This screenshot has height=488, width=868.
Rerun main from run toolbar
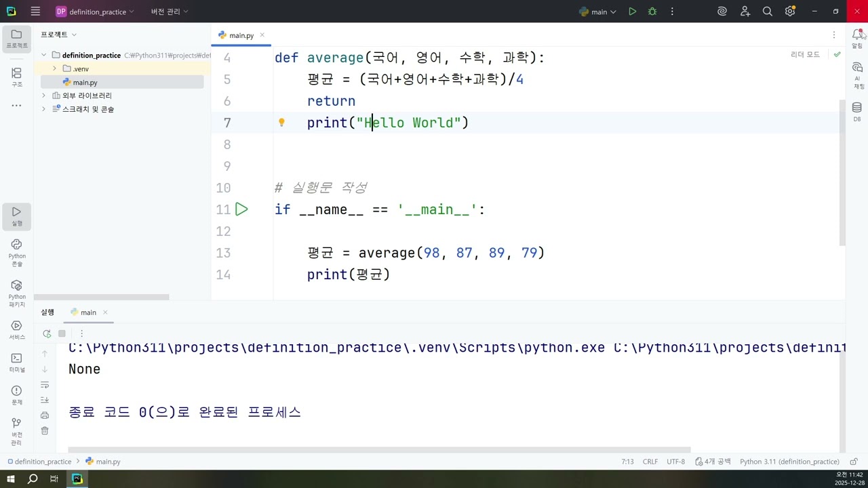[x=47, y=333]
